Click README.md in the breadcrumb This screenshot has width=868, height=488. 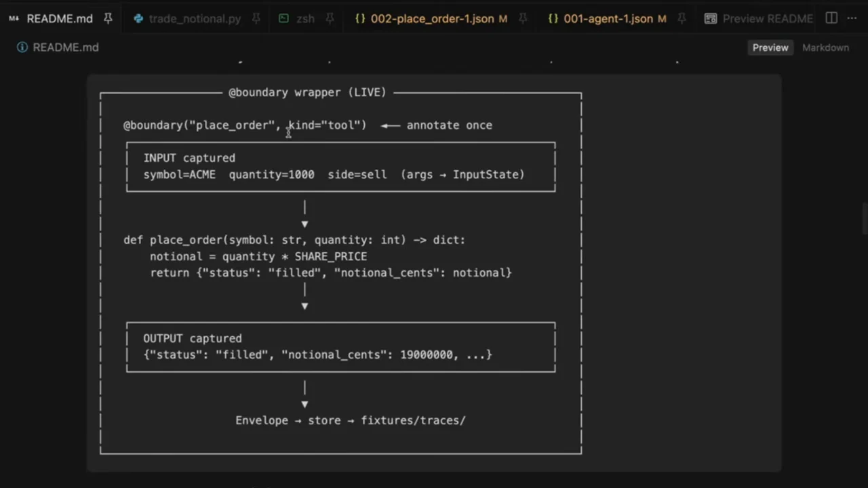click(x=66, y=47)
